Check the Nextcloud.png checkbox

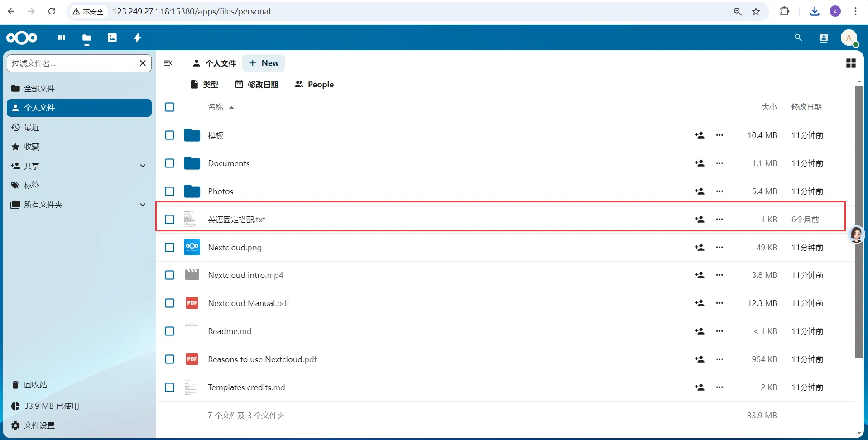pos(170,247)
